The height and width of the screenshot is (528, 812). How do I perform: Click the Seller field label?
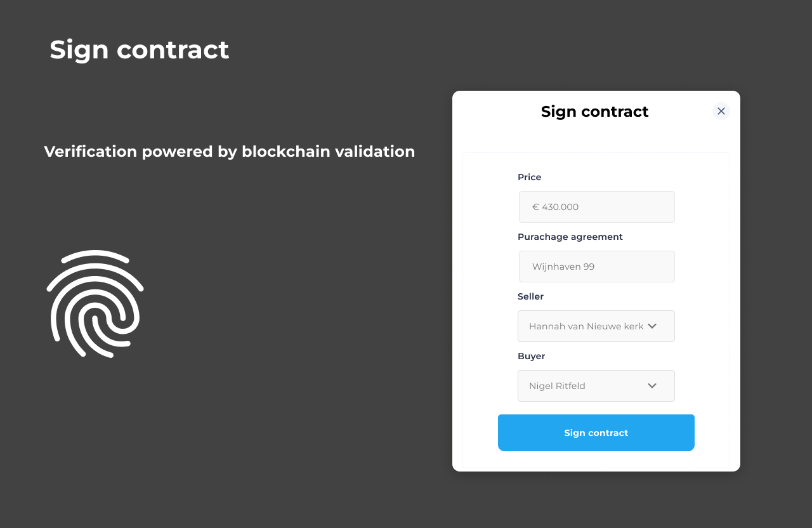pos(531,296)
